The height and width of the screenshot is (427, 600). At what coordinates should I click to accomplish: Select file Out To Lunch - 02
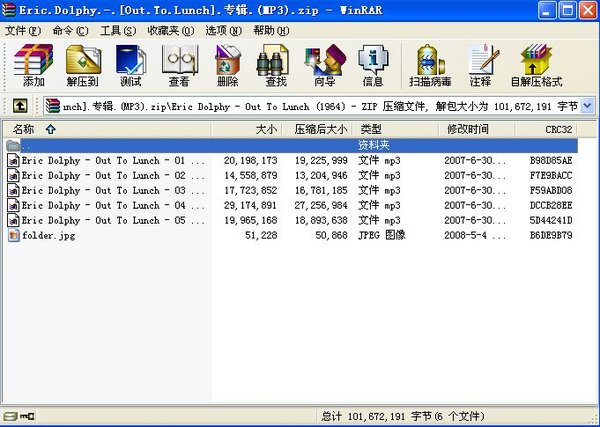[113, 176]
